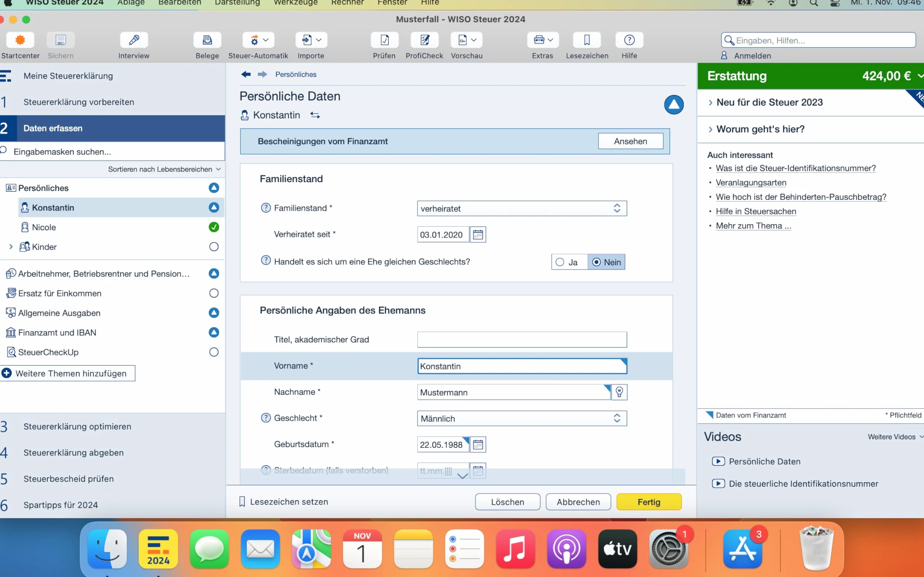This screenshot has width=924, height=577.
Task: Go to step Steuererklärung optimieren
Action: (x=112, y=426)
